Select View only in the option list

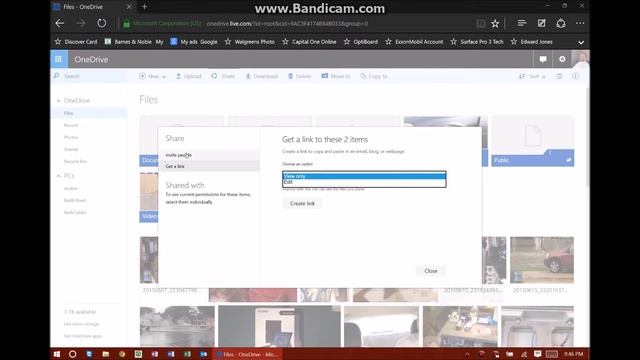click(364, 176)
